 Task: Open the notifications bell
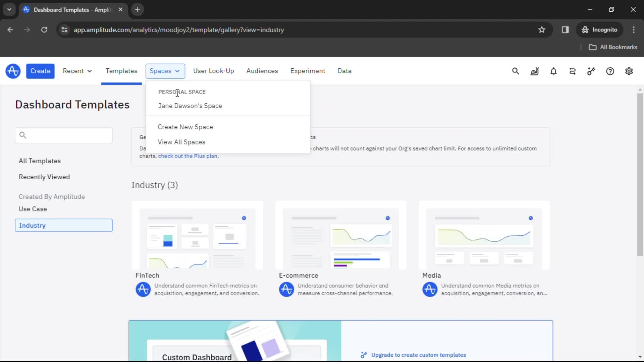click(x=553, y=71)
